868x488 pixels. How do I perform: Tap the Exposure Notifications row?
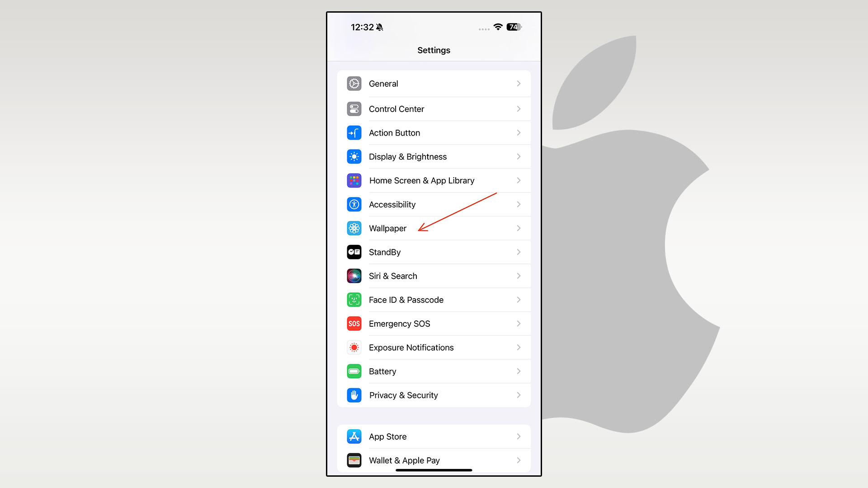(x=434, y=347)
